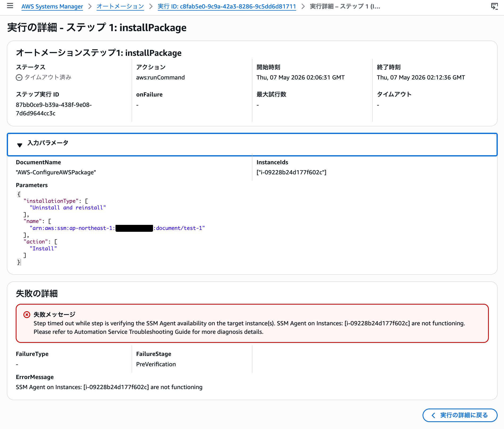This screenshot has height=429, width=504.
Task: Click the 入力パラメータ header label
Action: point(48,143)
